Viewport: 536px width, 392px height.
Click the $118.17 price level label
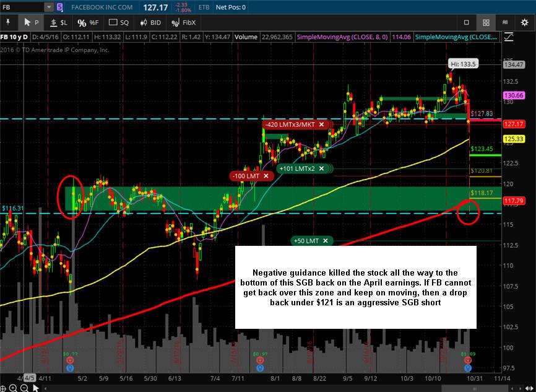tap(482, 193)
